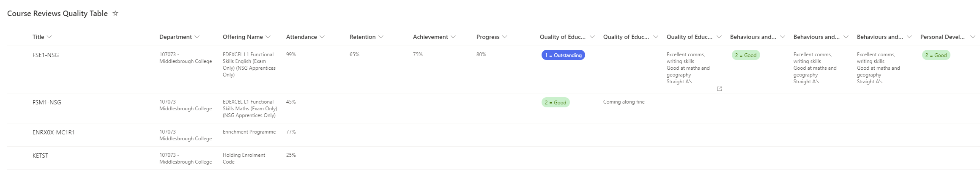The height and width of the screenshot is (172, 980).
Task: Open the Progress column dropdown
Action: tap(505, 37)
